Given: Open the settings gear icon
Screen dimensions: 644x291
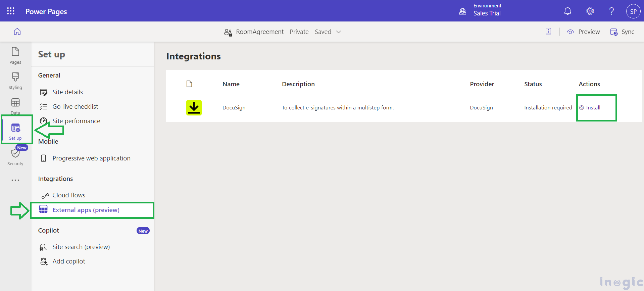Looking at the screenshot, I should [x=590, y=11].
